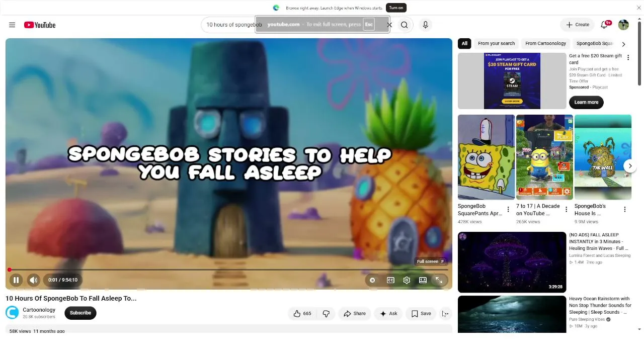Viewport: 644px width, 362px height.
Task: Toggle closed captions CC
Action: click(x=390, y=280)
